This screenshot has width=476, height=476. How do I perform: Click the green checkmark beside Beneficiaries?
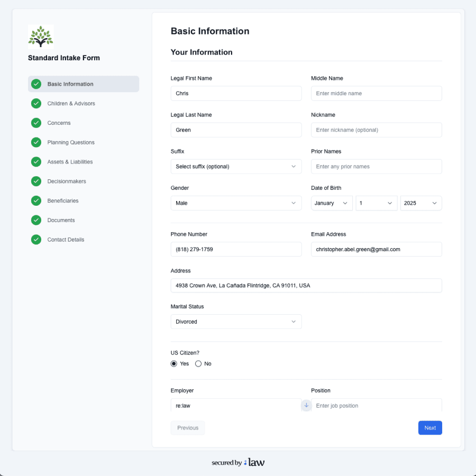(x=36, y=200)
